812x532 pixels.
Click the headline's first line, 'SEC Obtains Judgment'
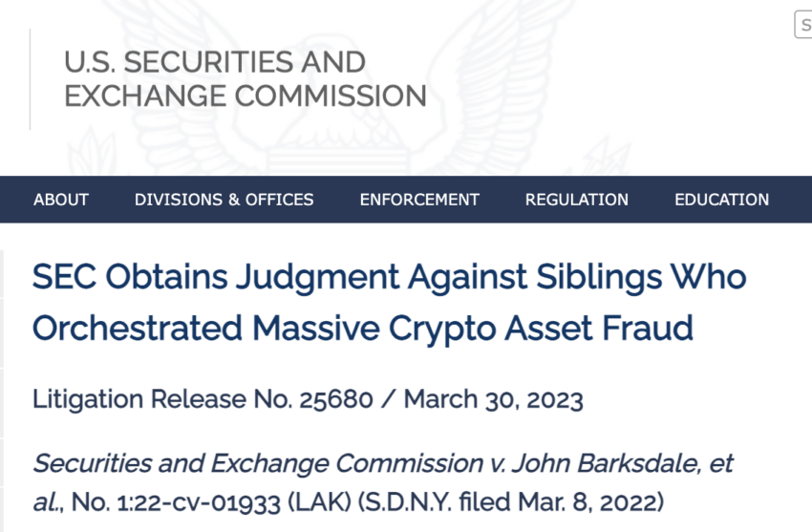(216, 277)
